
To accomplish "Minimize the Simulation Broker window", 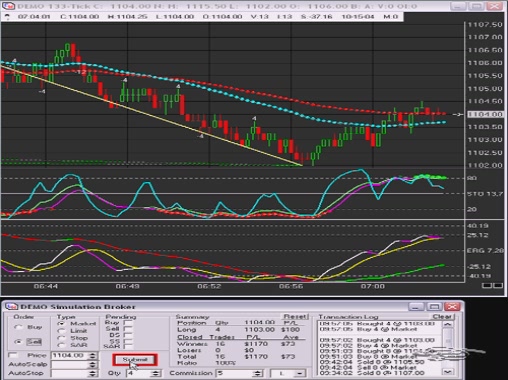I will click(x=416, y=306).
